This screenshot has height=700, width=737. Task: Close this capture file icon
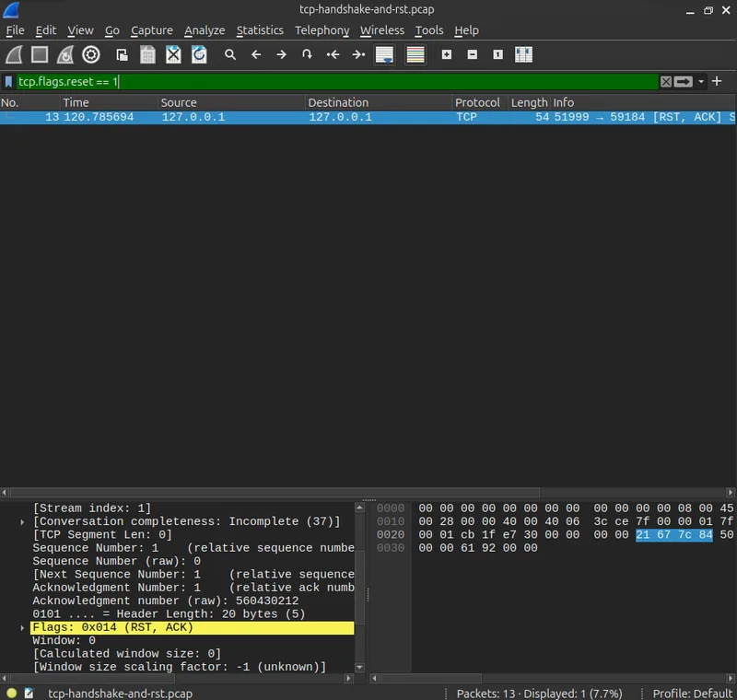tap(173, 54)
